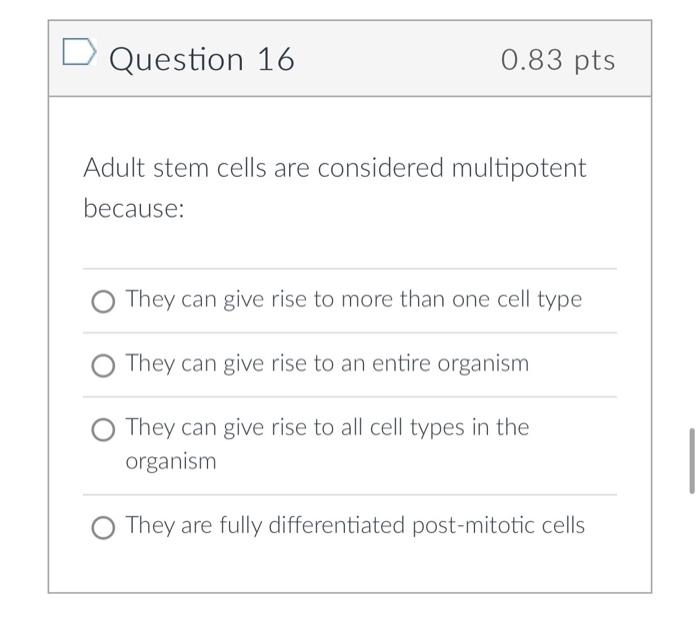Click the number "16" in the question title

tap(275, 60)
